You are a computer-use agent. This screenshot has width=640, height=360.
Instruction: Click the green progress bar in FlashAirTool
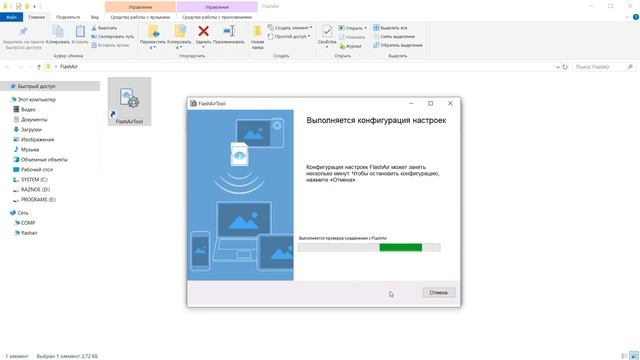tap(369, 247)
